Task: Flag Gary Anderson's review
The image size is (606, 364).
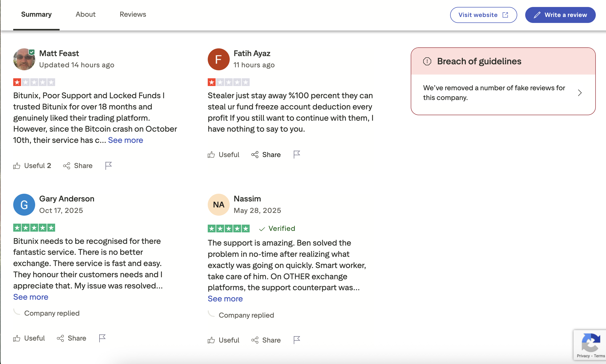Action: coord(102,338)
